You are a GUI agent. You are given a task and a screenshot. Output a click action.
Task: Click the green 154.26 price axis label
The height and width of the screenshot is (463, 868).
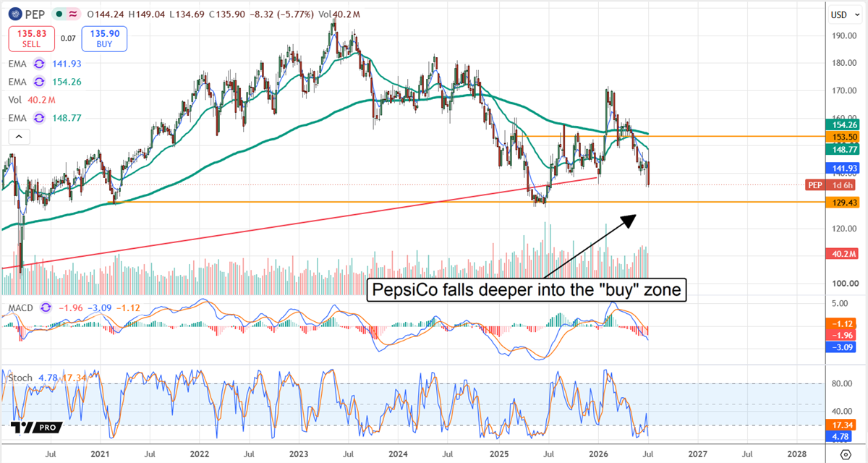coord(843,124)
